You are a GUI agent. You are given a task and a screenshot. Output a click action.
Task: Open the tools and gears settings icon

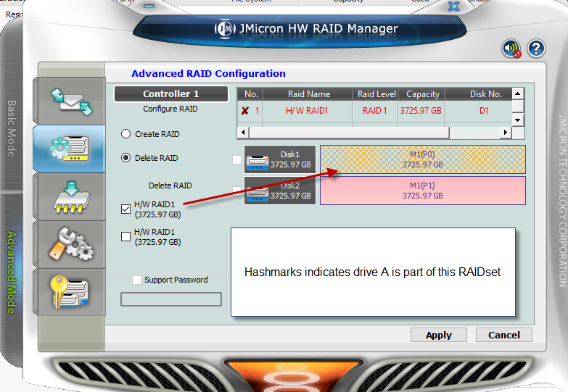point(71,244)
